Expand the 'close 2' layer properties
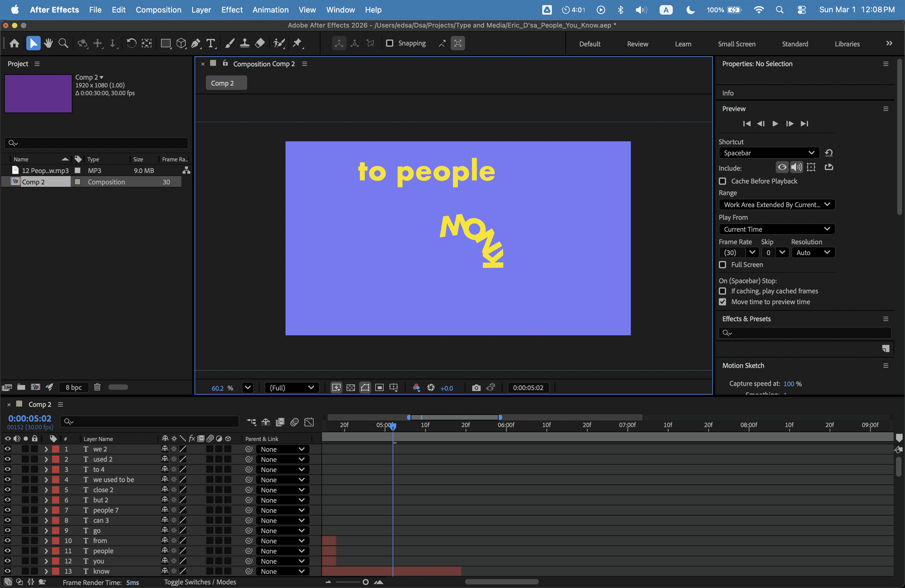The height and width of the screenshot is (588, 905). [x=46, y=490]
